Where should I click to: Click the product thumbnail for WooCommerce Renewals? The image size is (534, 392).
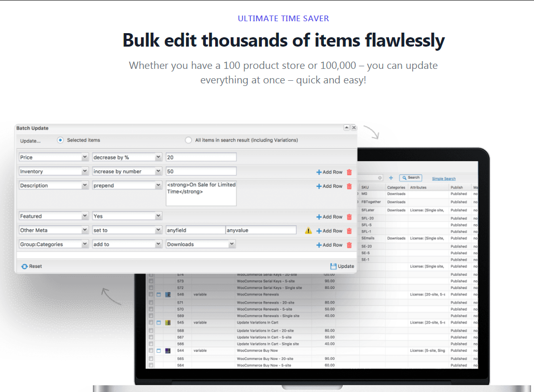point(167,294)
